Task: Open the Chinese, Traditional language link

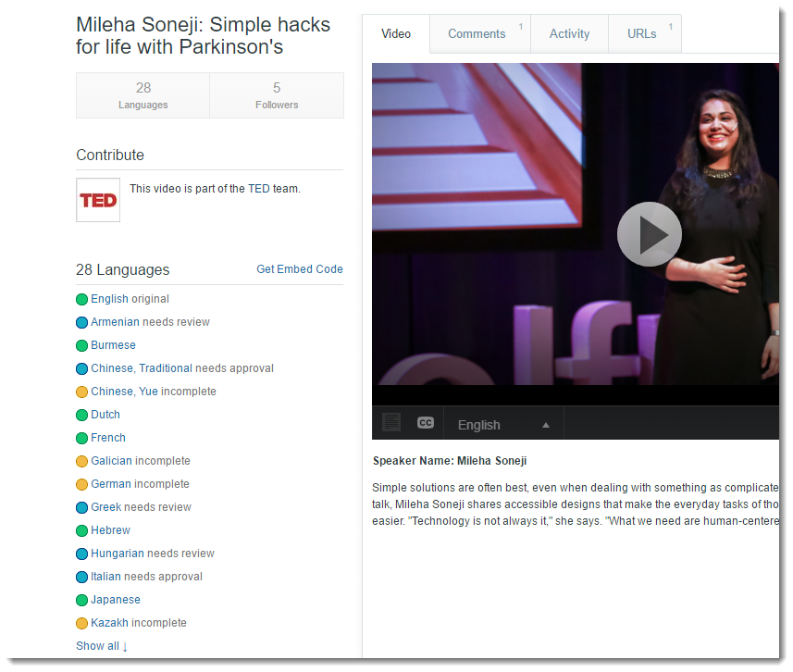Action: click(142, 368)
